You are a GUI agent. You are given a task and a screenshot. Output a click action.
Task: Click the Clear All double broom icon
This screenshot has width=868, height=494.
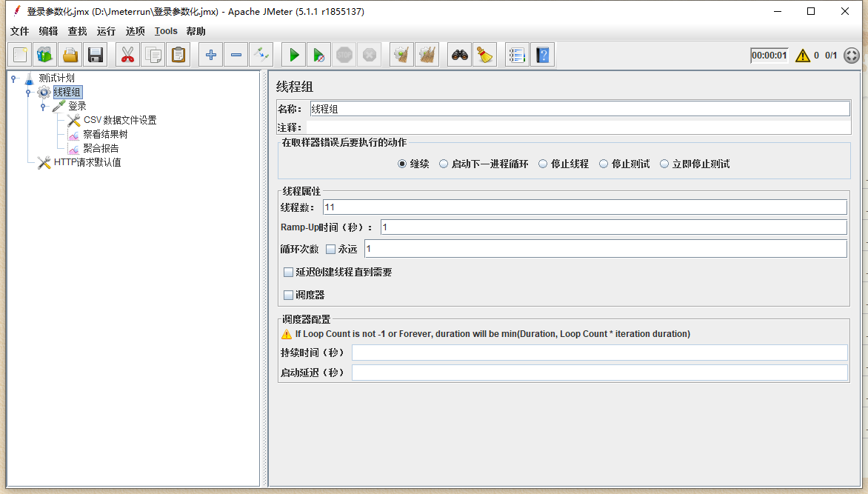click(427, 55)
